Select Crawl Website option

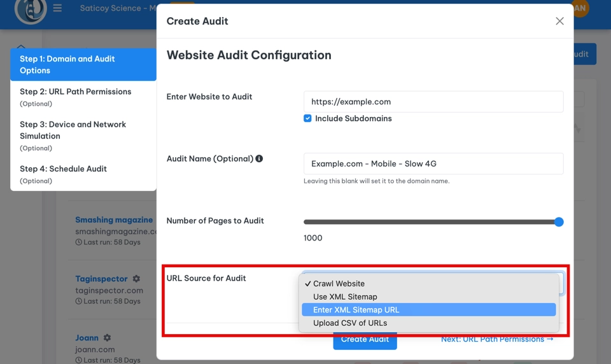click(x=339, y=284)
